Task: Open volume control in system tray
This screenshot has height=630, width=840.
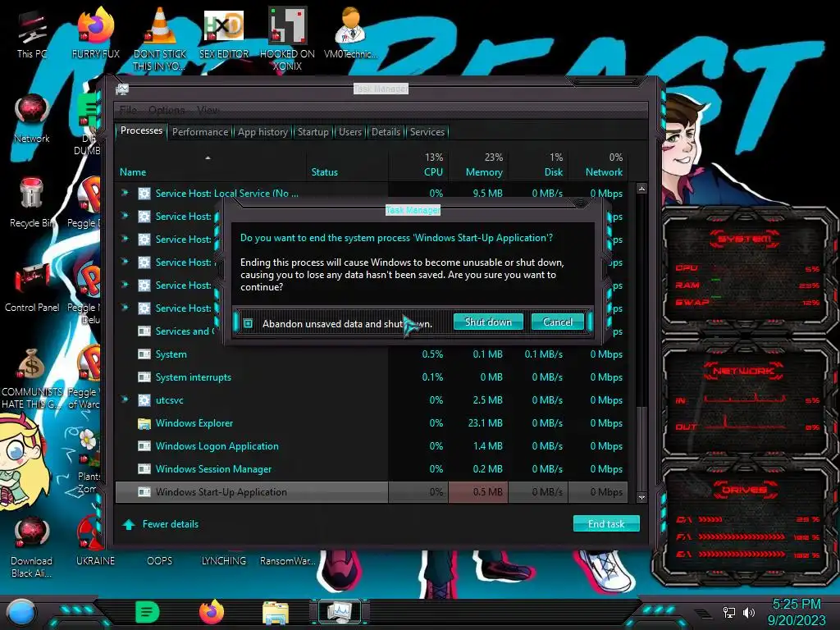Action: [x=749, y=612]
